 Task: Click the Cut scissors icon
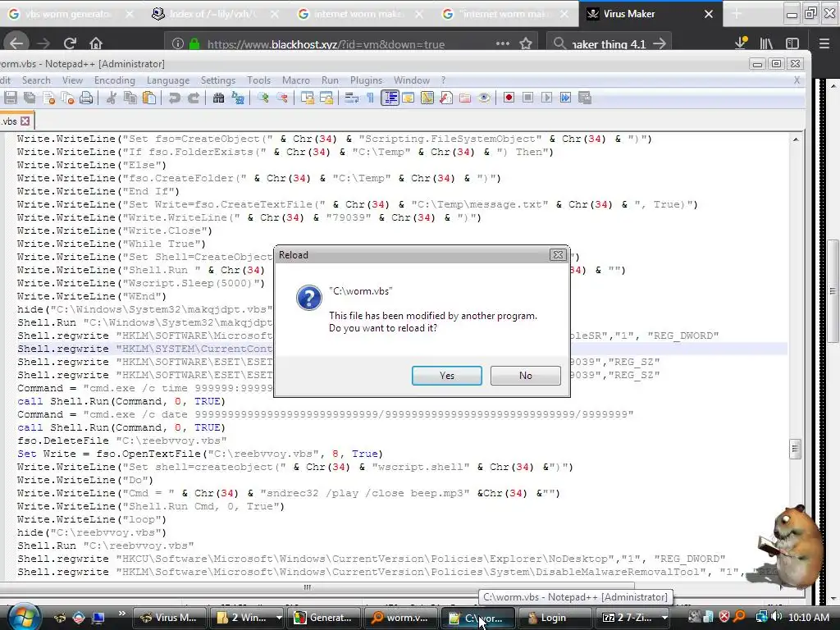coord(112,98)
